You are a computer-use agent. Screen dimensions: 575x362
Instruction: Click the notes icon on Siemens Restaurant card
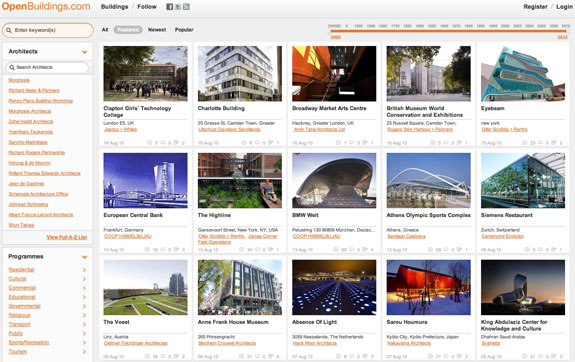[554, 249]
